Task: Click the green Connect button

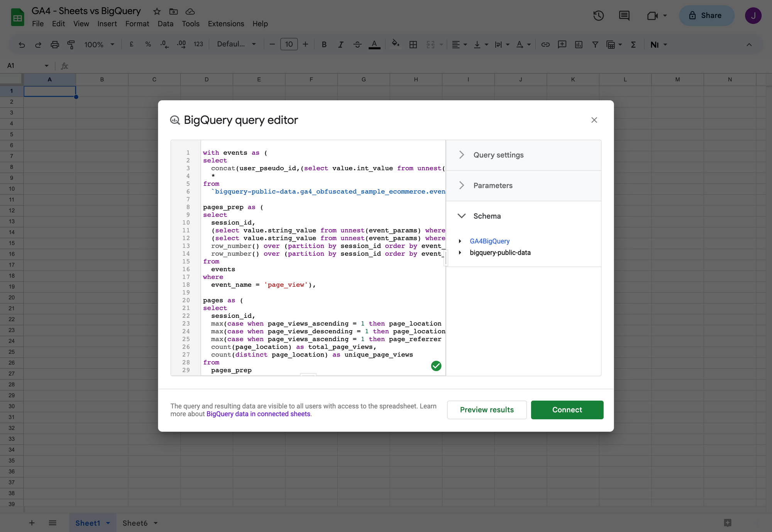Action: pos(567,410)
